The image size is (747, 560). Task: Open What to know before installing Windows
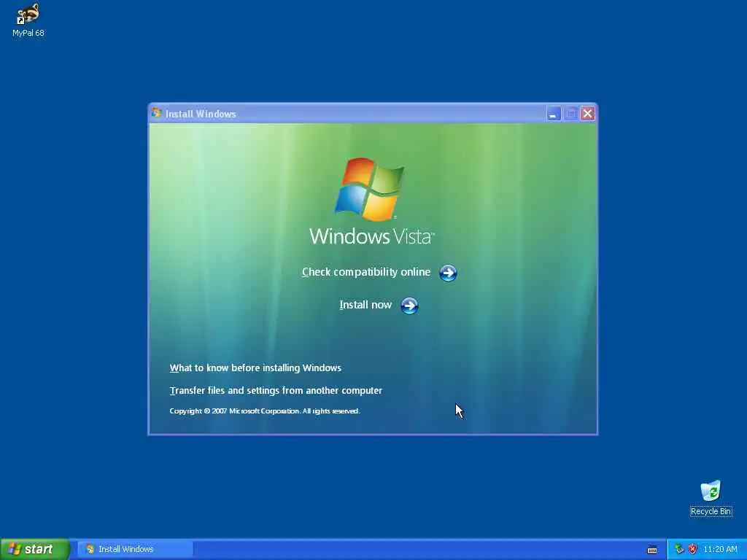pos(255,367)
